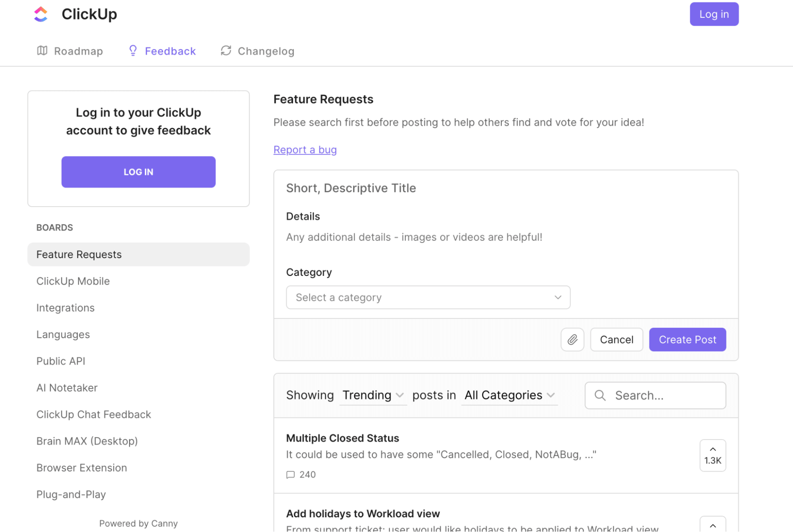The image size is (793, 532).
Task: Click the Powered by Canny link
Action: click(x=138, y=523)
